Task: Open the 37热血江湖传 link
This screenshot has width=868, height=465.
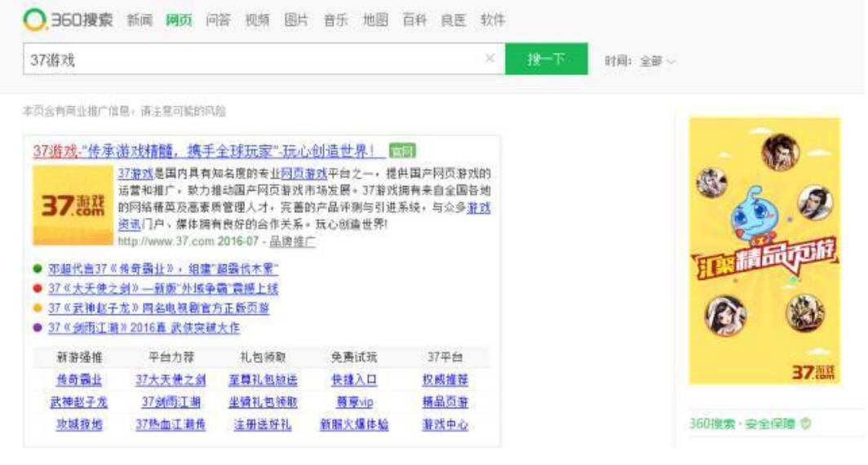Action: pos(170,424)
